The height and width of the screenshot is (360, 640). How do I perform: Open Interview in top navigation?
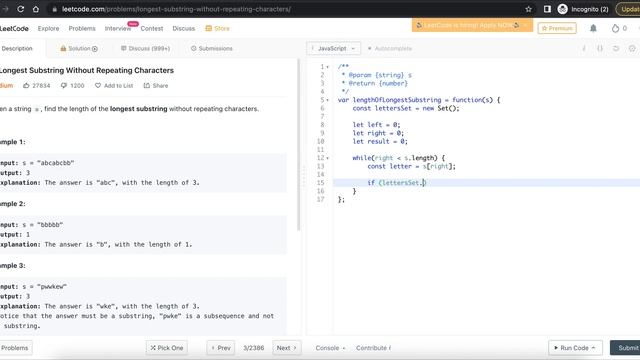click(118, 28)
